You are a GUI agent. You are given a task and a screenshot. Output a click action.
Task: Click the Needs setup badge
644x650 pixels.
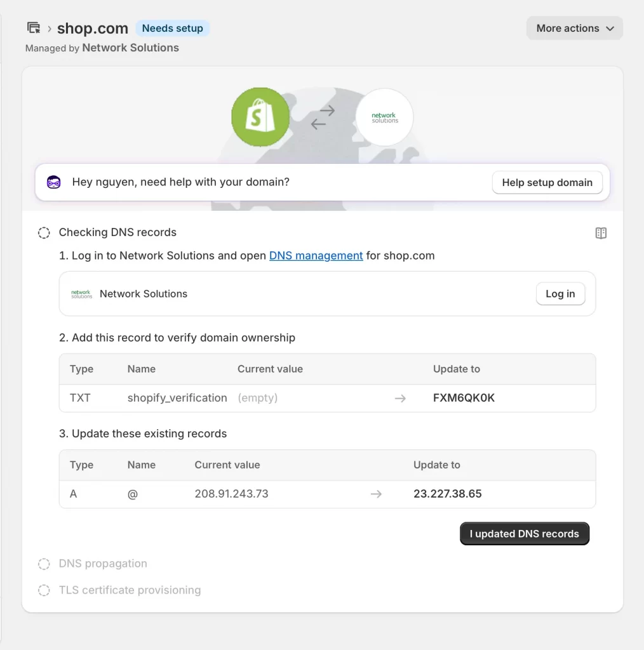(172, 28)
